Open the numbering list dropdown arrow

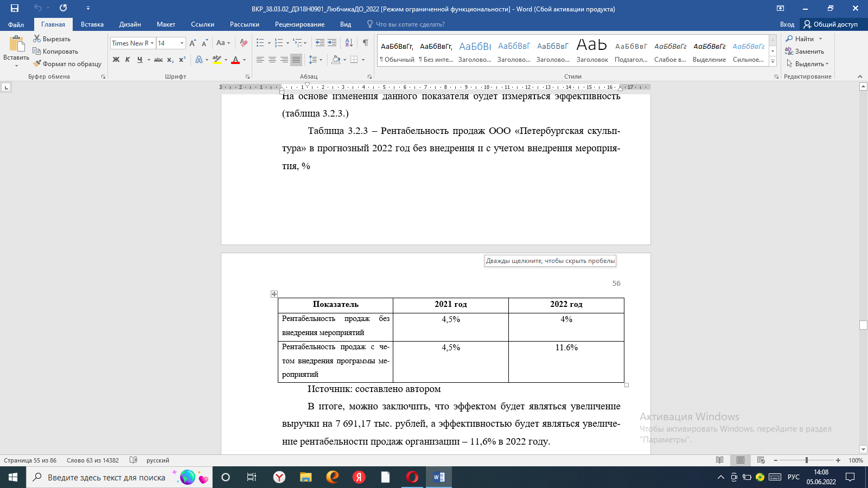tap(288, 43)
